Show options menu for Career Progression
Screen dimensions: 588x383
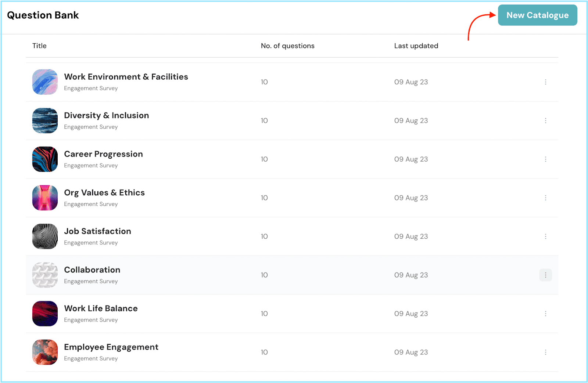point(545,159)
